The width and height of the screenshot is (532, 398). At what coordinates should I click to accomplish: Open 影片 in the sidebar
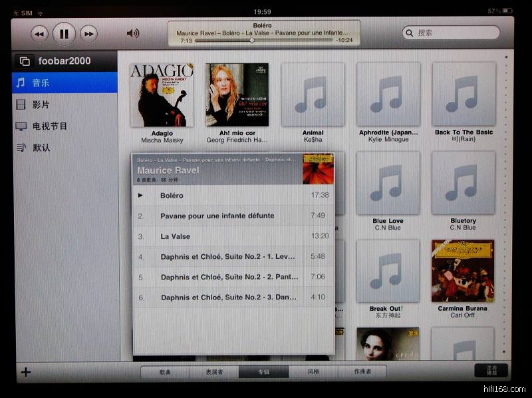point(65,104)
